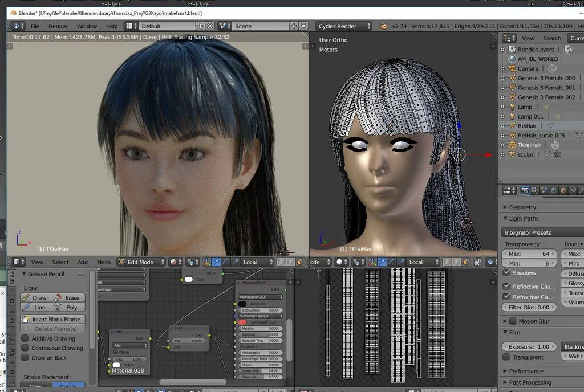584x392 pixels.
Task: Open Integrator Presets dropdown
Action: pyautogui.click(x=543, y=232)
